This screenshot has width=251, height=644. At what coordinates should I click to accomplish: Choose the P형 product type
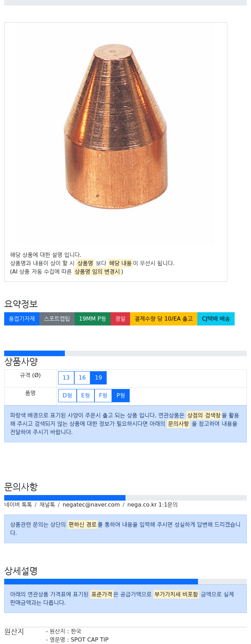[x=121, y=395]
